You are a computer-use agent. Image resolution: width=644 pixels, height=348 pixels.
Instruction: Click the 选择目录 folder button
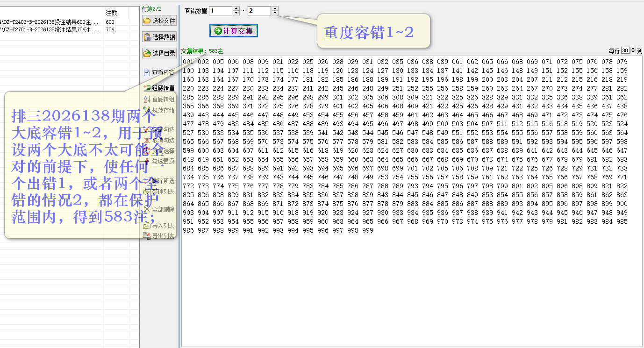click(x=159, y=53)
